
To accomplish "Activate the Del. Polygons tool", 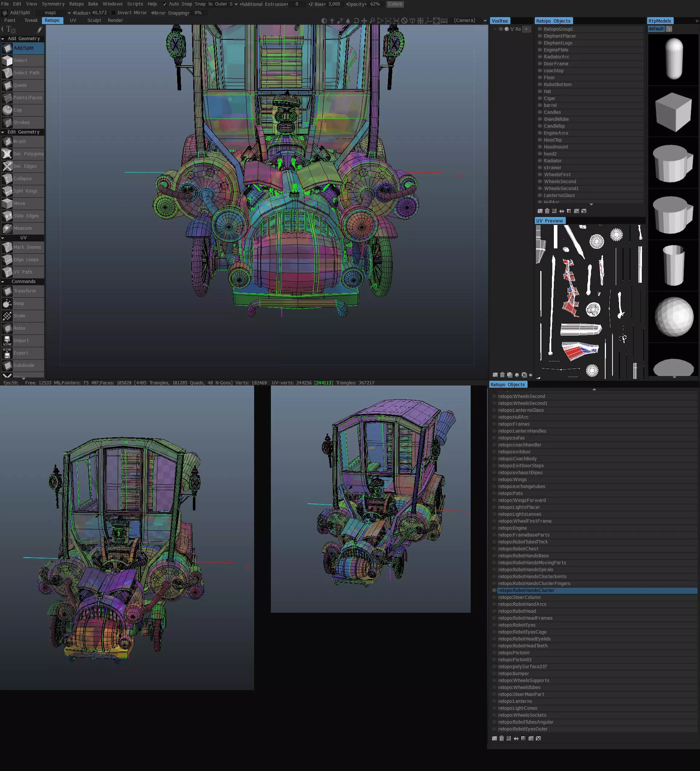I will tap(23, 154).
